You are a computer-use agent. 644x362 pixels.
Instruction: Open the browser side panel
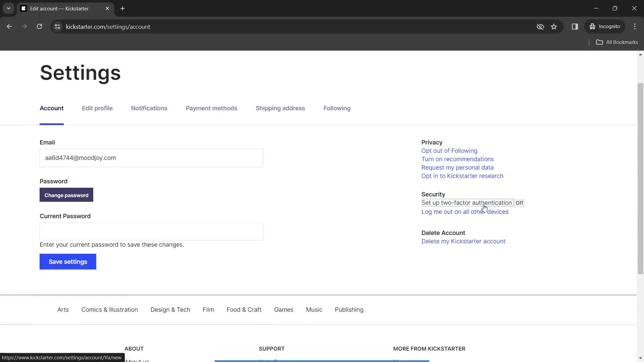(575, 26)
